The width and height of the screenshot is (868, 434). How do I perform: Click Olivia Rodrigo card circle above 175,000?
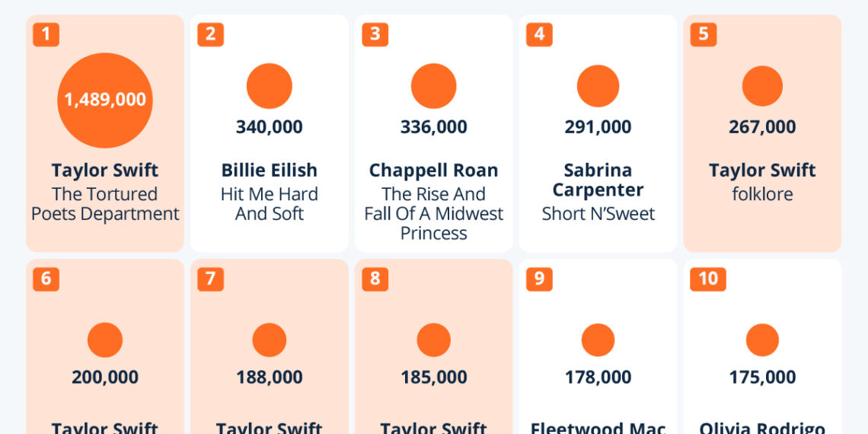point(762,340)
